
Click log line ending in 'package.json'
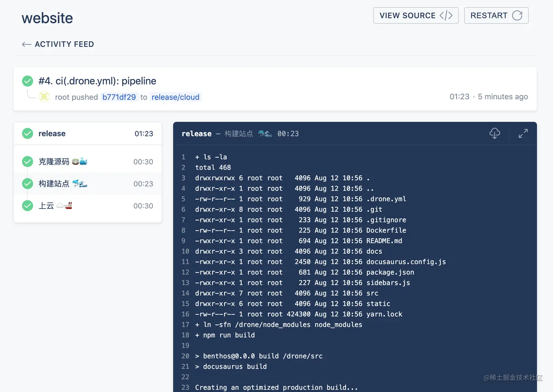305,272
